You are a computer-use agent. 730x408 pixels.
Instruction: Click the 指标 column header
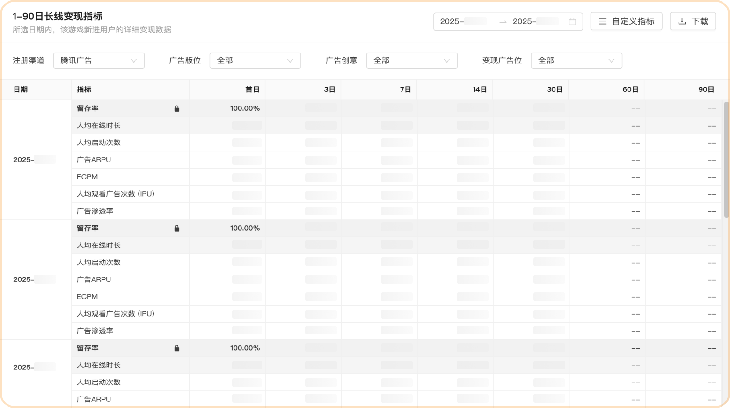[x=84, y=90]
